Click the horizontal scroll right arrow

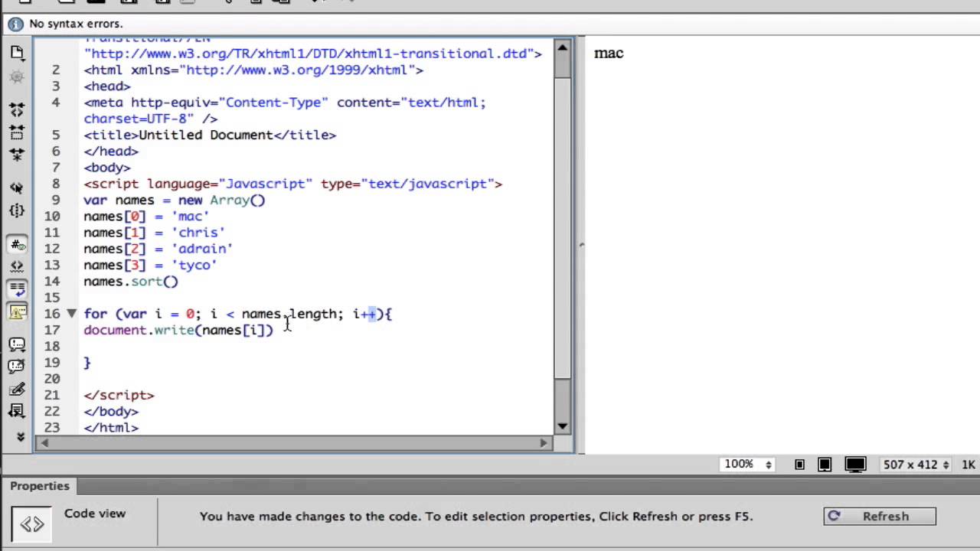point(544,443)
